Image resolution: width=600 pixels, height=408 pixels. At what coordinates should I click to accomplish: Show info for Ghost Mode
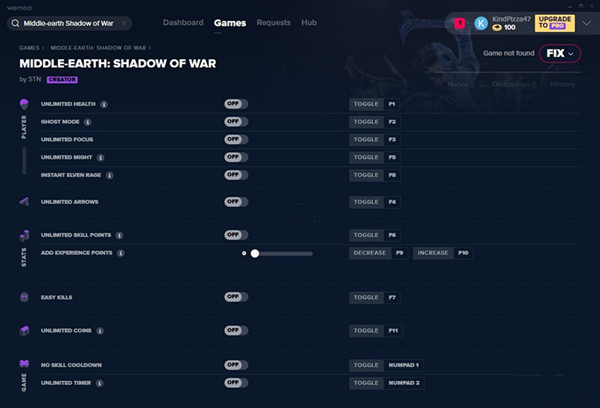pyautogui.click(x=87, y=122)
